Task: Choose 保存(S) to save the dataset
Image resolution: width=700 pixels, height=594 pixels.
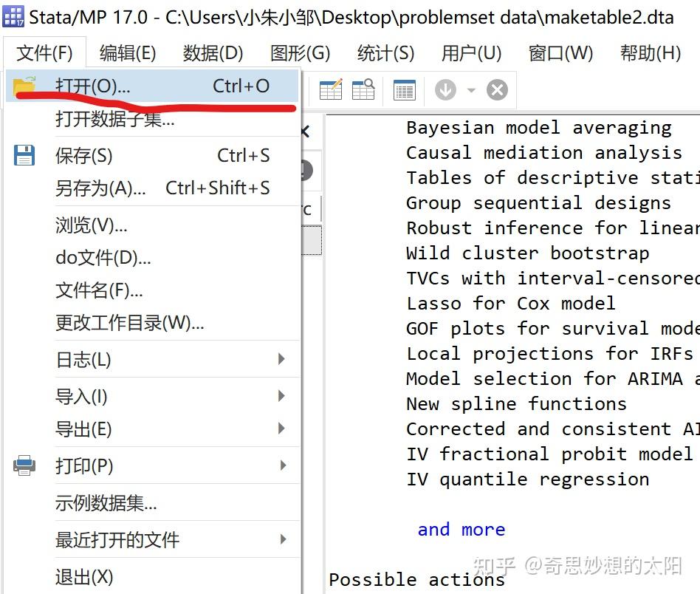Action: (x=152, y=156)
